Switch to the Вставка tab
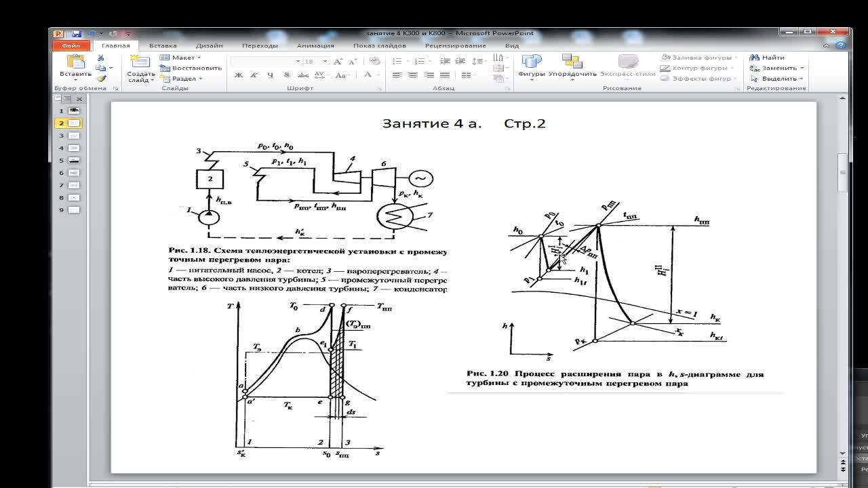The image size is (868, 488). point(163,45)
